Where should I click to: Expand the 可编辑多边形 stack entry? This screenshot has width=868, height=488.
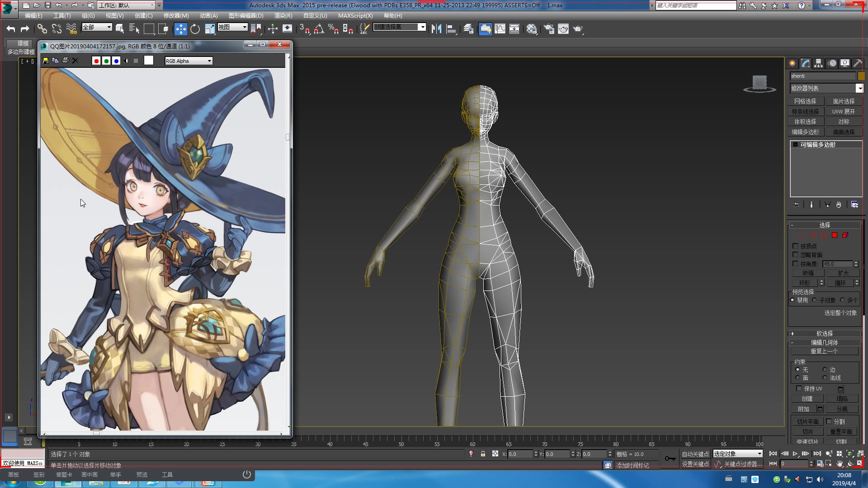795,145
